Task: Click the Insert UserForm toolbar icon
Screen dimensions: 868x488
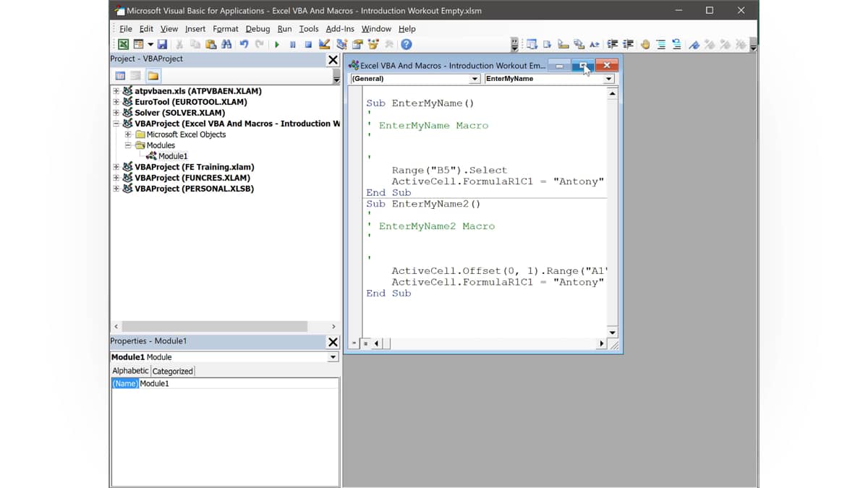Action: tap(138, 44)
